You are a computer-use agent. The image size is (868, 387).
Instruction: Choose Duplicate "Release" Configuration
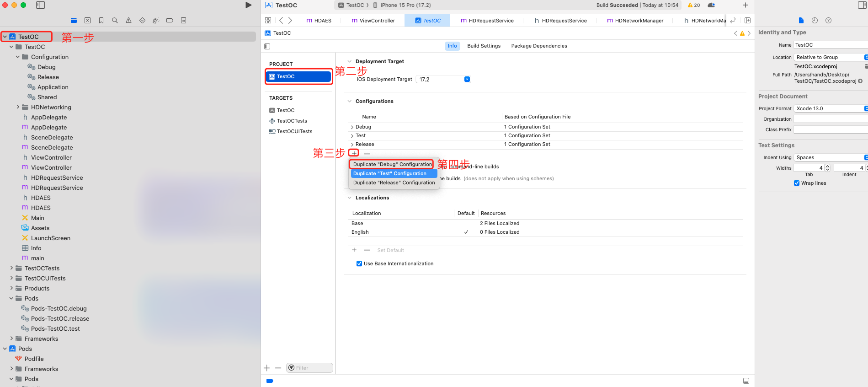[394, 183]
